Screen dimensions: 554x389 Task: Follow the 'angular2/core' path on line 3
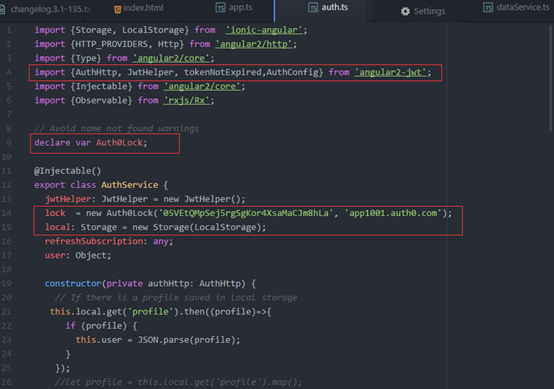tap(171, 58)
